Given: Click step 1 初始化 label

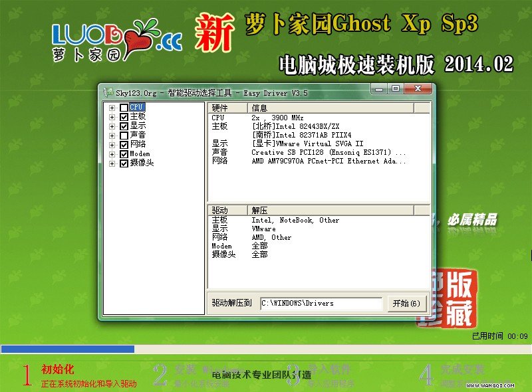Looking at the screenshot, I should (x=58, y=369).
